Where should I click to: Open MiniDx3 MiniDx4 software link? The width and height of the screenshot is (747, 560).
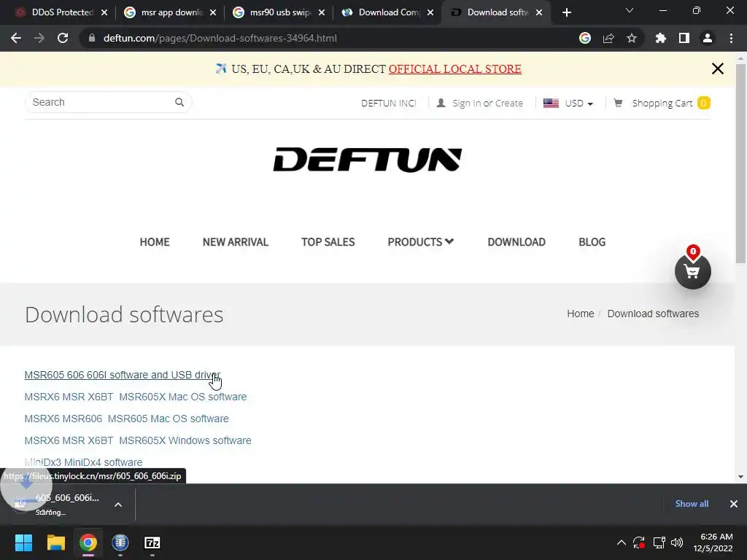point(83,462)
